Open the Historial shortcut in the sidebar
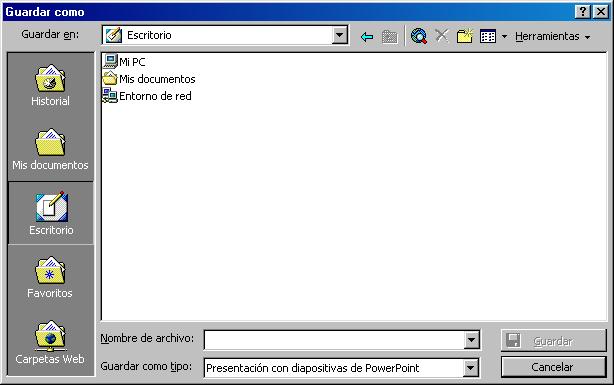This screenshot has width=614, height=385. pyautogui.click(x=51, y=85)
